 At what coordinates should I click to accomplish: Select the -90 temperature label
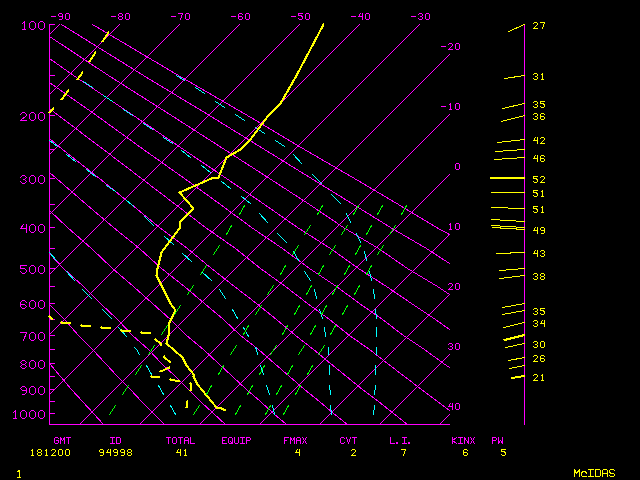pos(61,16)
